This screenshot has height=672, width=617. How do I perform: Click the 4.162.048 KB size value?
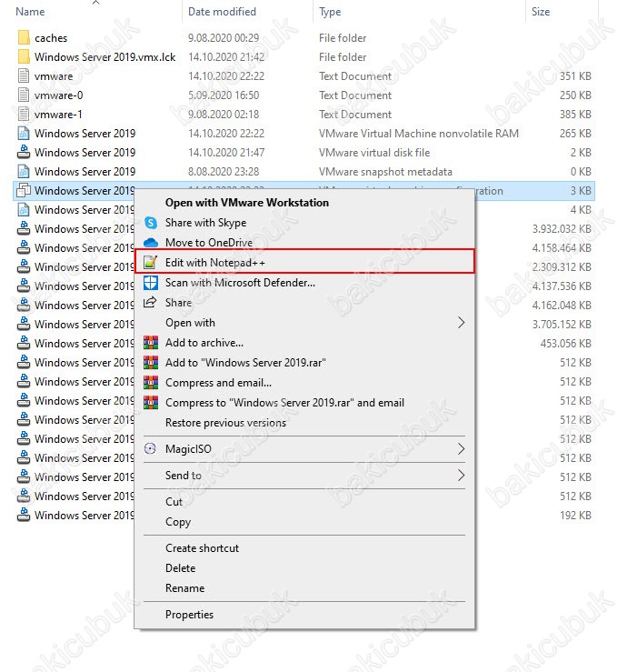pyautogui.click(x=562, y=306)
